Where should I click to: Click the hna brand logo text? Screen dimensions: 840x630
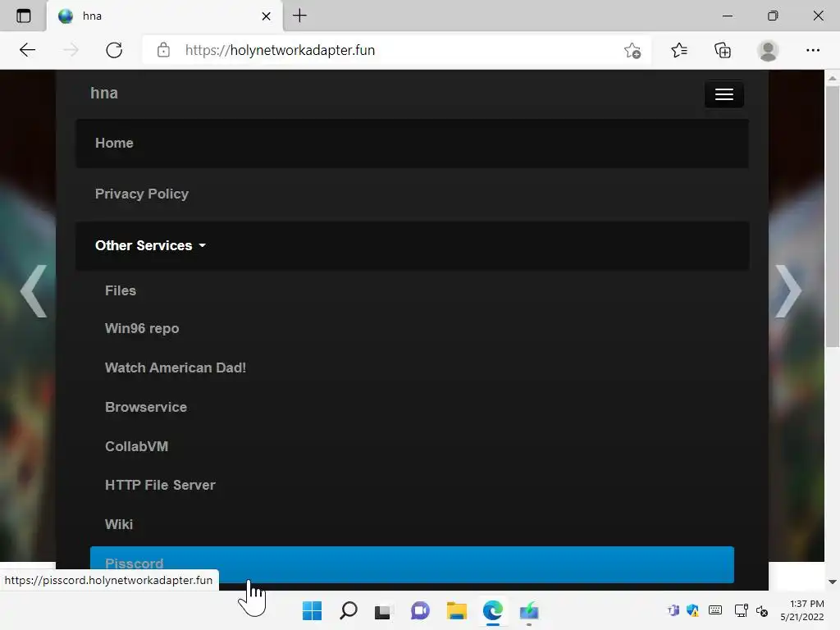coord(104,94)
